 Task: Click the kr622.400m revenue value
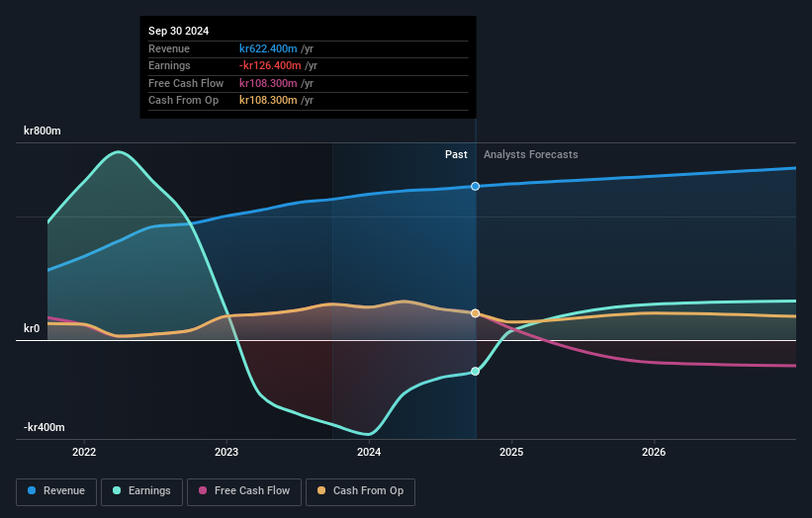click(268, 48)
